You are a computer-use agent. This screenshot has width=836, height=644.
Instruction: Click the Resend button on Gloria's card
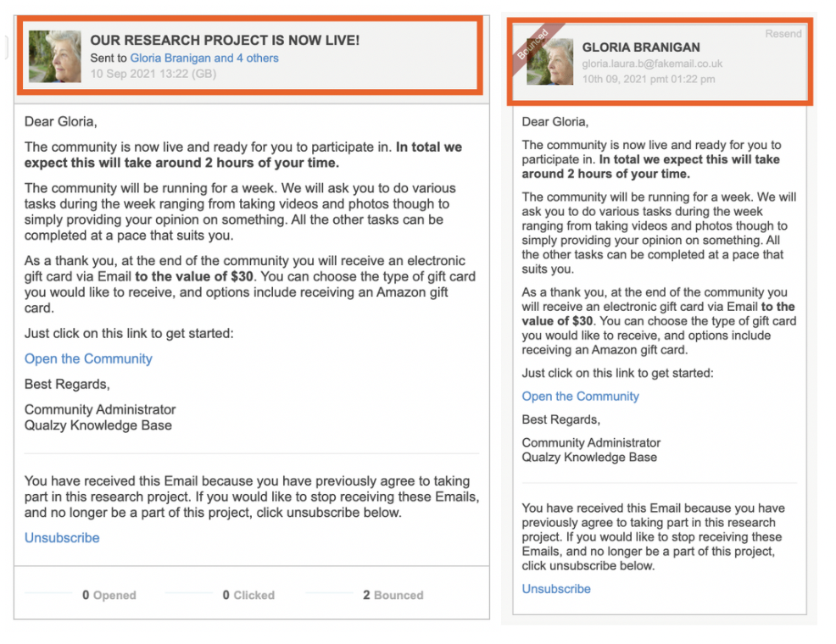point(783,34)
